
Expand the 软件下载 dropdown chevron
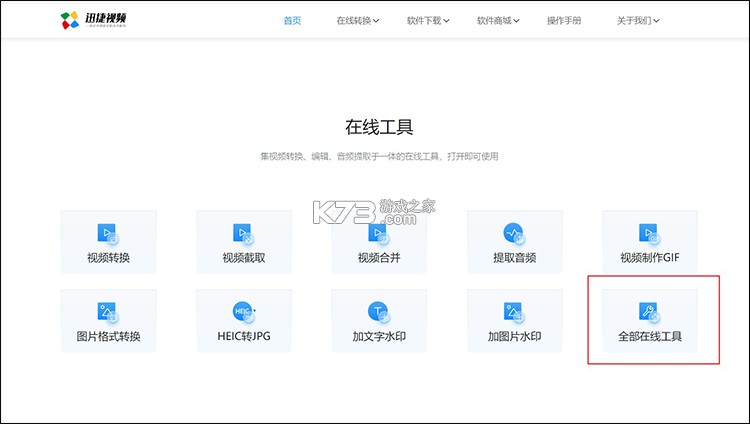point(446,21)
